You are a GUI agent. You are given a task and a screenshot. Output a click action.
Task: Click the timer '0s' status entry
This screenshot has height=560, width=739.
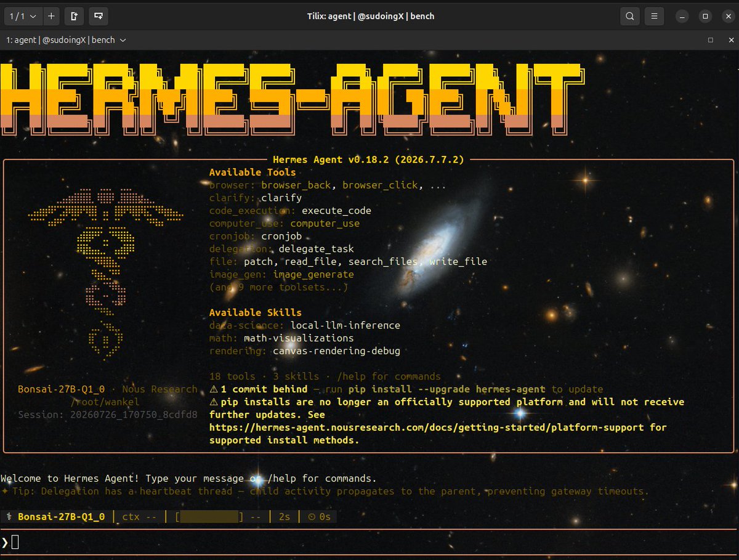320,516
